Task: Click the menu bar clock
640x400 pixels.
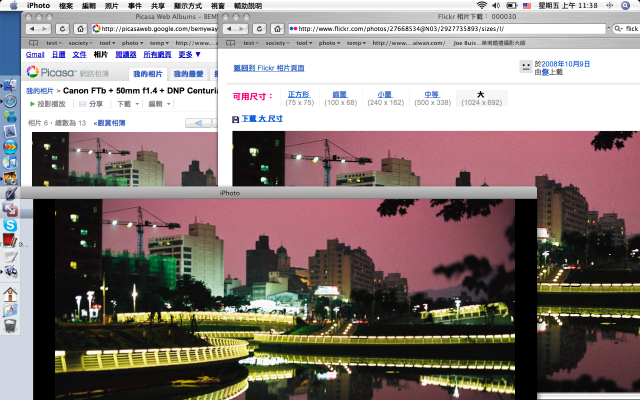Action: coord(568,6)
